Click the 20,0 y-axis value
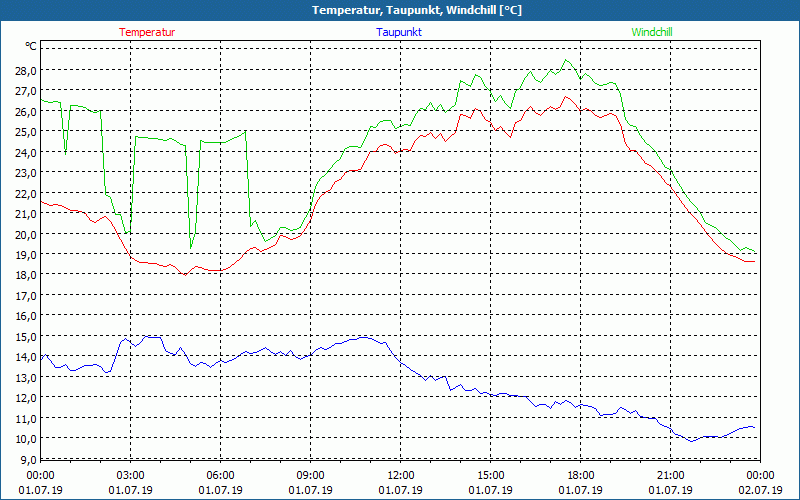 pyautogui.click(x=26, y=234)
